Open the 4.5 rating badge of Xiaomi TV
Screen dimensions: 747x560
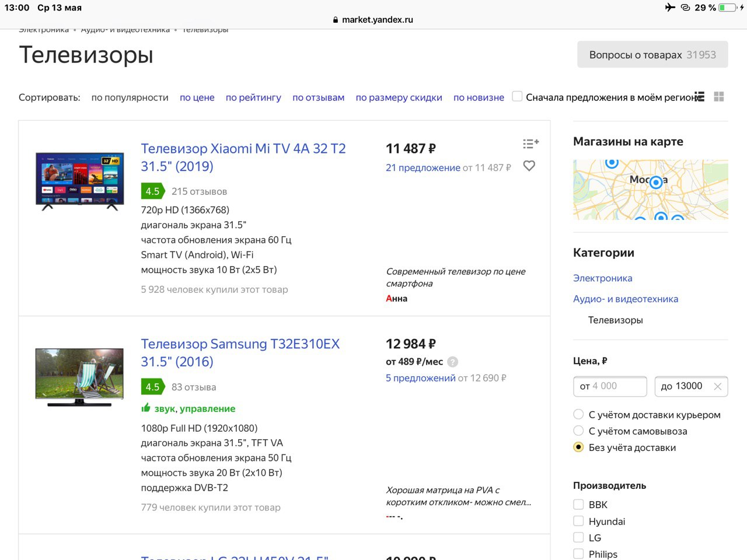pyautogui.click(x=153, y=191)
